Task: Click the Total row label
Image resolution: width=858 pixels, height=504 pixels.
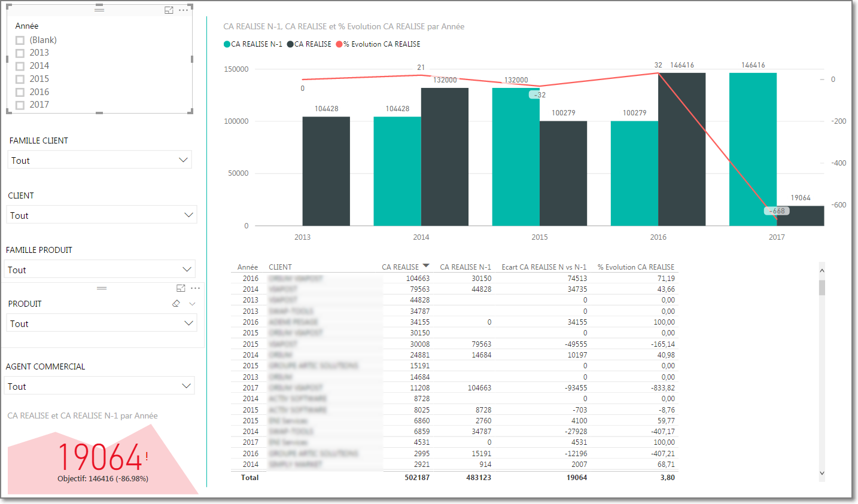Action: [250, 478]
